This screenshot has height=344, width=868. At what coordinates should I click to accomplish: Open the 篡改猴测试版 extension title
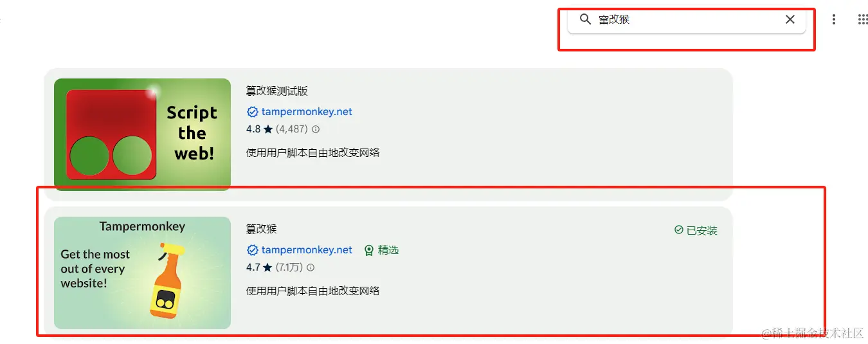pos(276,91)
